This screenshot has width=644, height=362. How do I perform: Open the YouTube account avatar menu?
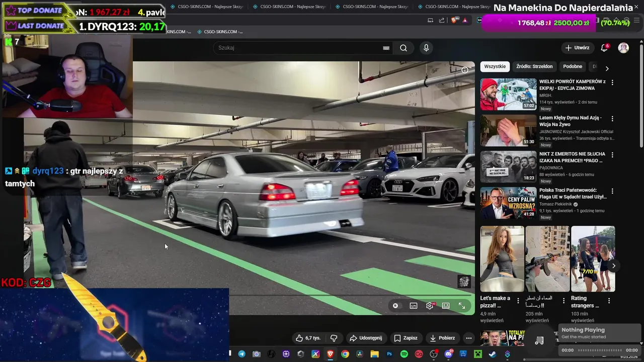(623, 48)
